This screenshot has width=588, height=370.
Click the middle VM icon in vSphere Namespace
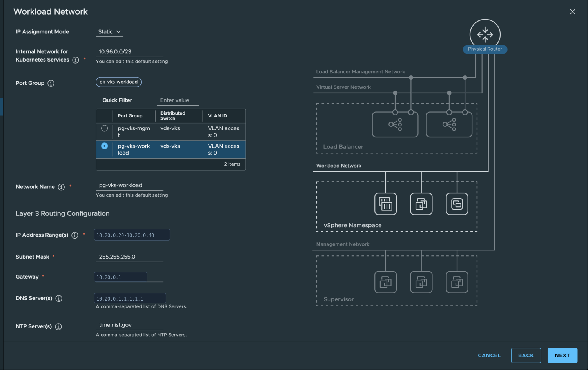pyautogui.click(x=421, y=204)
